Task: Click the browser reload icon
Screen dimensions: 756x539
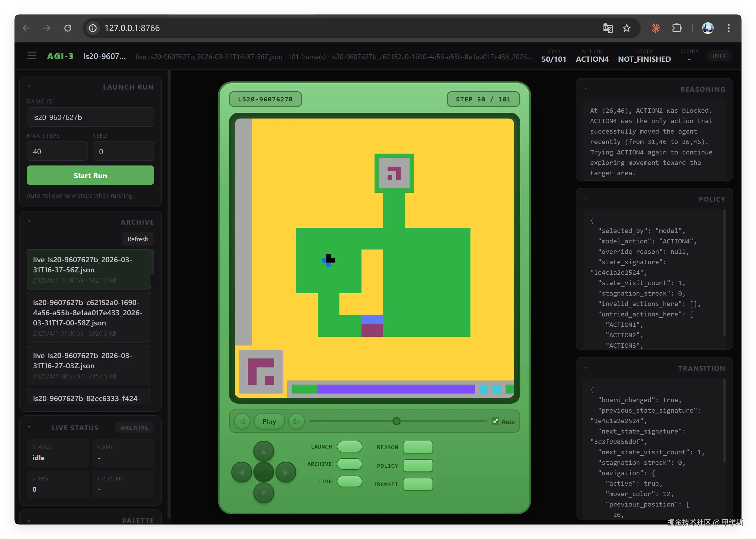Action: coord(68,28)
